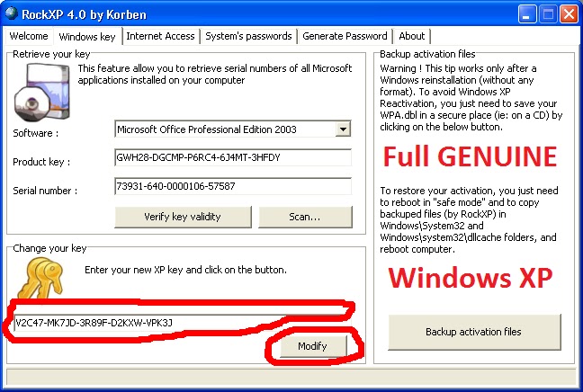Open the About tab
Image resolution: width=583 pixels, height=392 pixels.
pos(411,36)
